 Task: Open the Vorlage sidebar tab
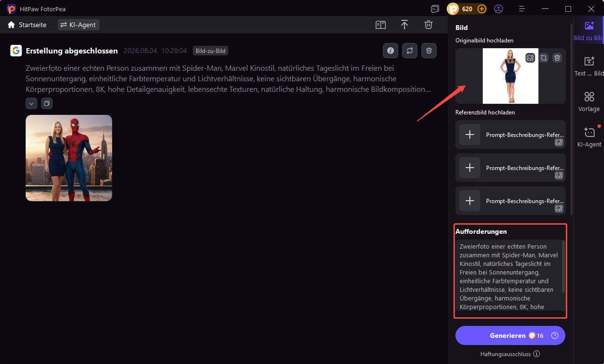589,102
